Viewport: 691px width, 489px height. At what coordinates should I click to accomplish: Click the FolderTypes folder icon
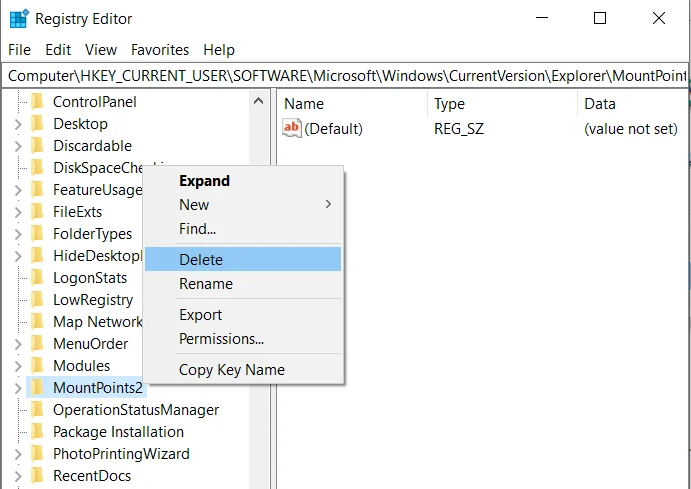[38, 234]
